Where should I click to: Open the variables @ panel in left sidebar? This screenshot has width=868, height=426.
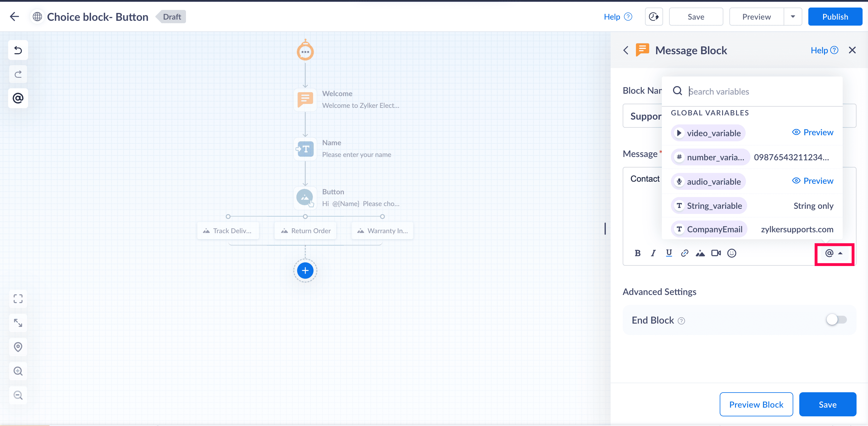coord(18,98)
